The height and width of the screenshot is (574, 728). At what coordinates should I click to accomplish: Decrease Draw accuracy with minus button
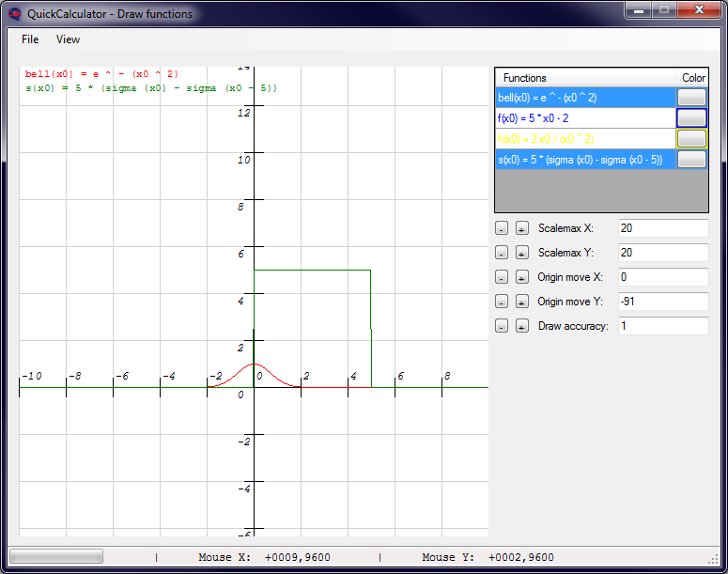(502, 326)
